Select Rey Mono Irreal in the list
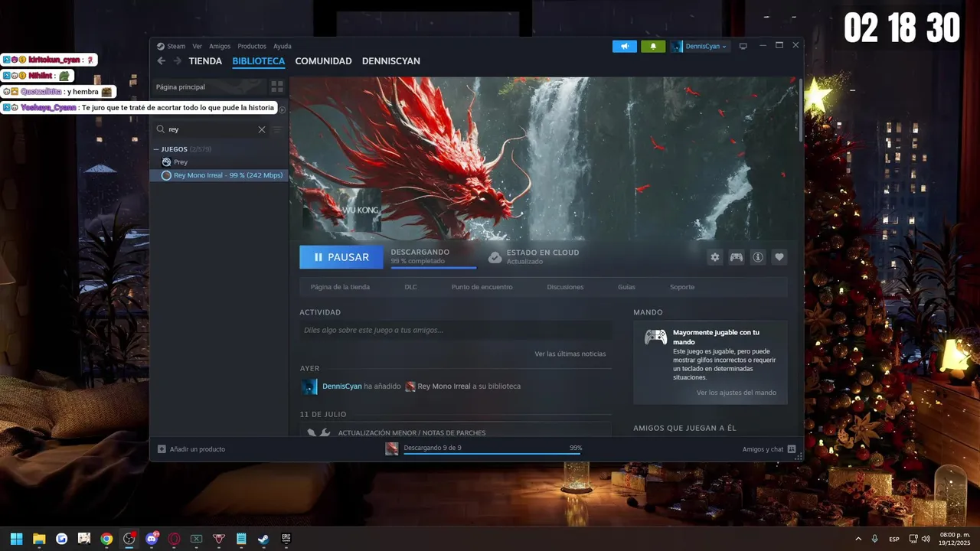This screenshot has width=980, height=551. tap(219, 175)
